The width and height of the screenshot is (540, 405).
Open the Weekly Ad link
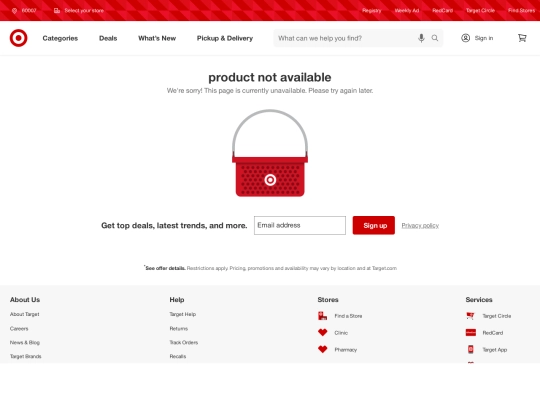click(x=407, y=11)
